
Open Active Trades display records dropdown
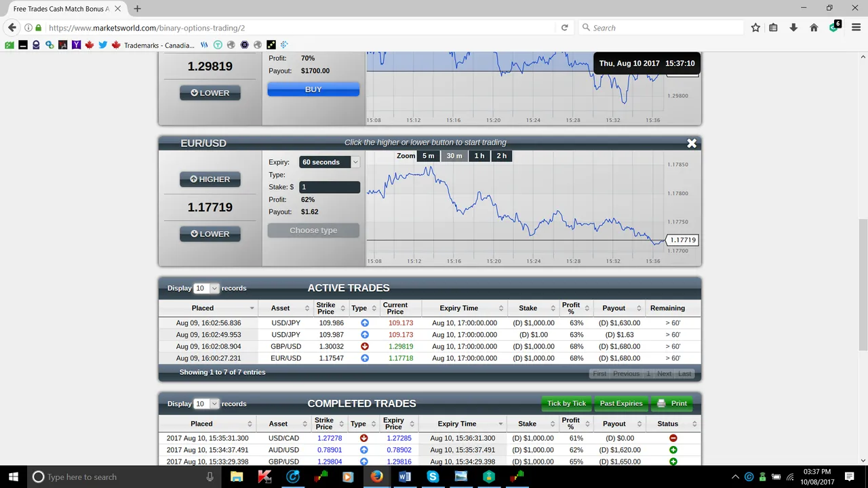[206, 288]
